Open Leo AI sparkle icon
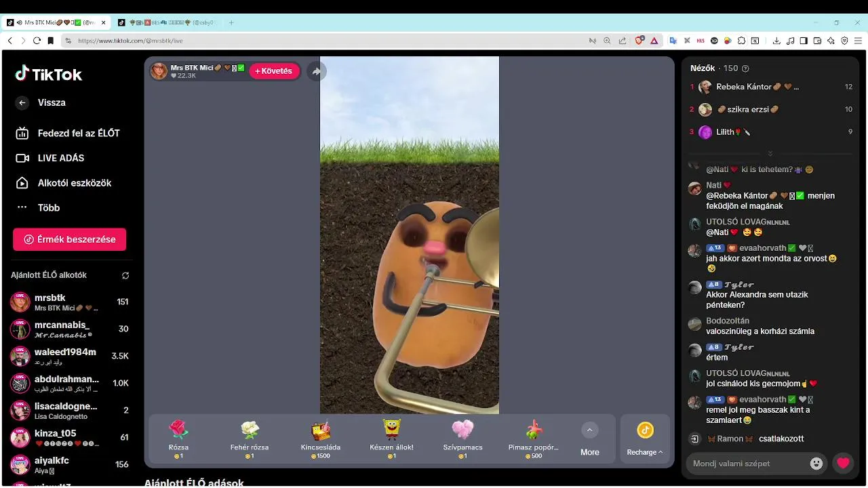This screenshot has width=868, height=488. click(x=831, y=41)
